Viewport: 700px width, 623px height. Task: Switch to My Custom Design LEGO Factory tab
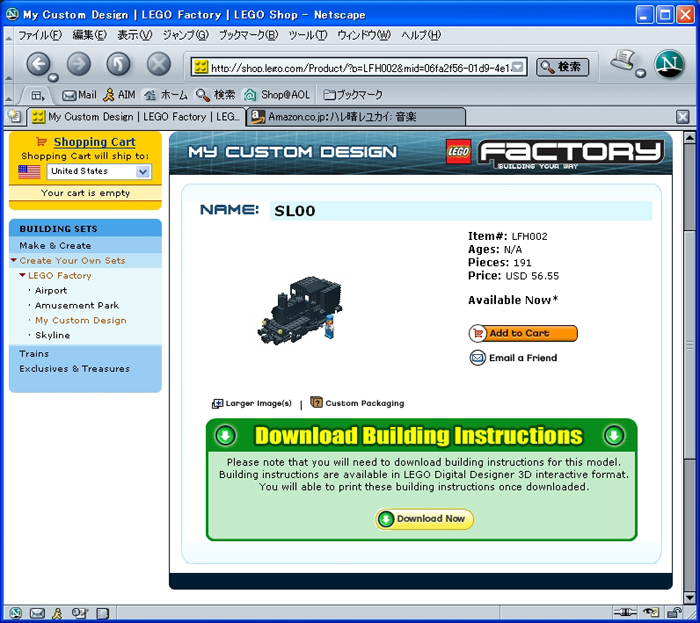[x=137, y=117]
